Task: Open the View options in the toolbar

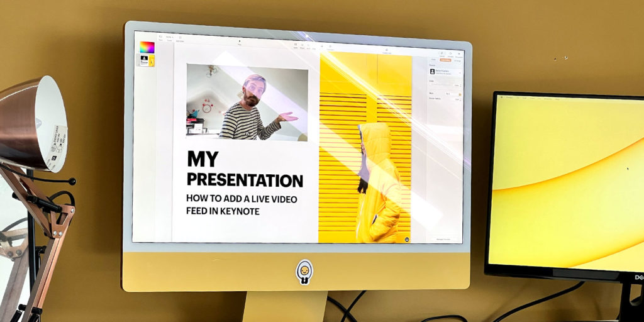Action: [x=160, y=38]
